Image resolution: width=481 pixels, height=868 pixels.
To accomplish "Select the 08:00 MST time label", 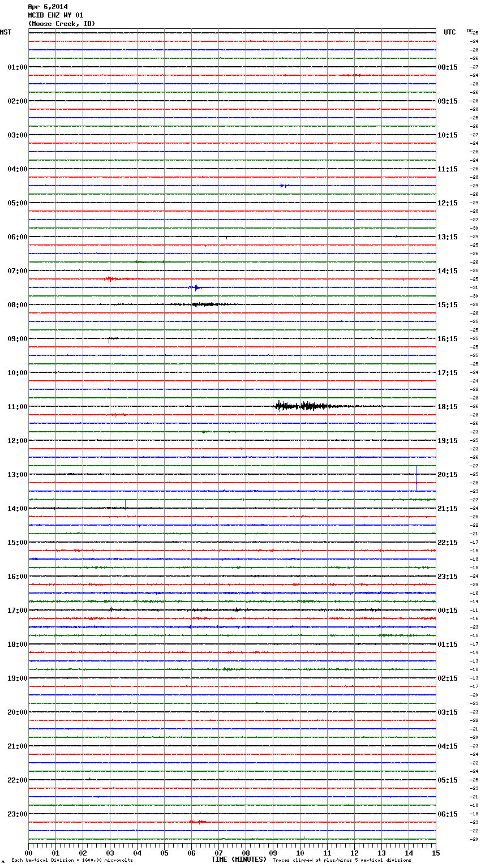I will click(18, 305).
